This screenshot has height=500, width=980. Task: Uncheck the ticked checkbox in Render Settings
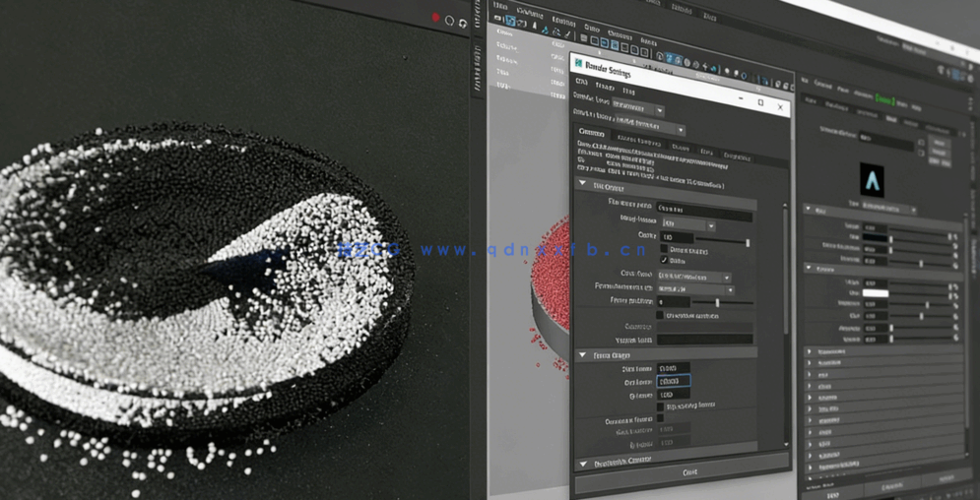[662, 261]
